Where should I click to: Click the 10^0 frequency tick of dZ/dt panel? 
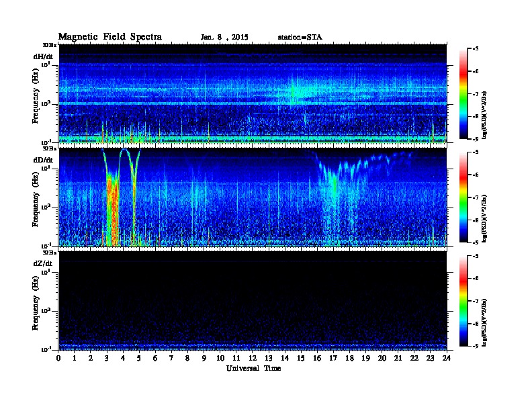pos(46,311)
